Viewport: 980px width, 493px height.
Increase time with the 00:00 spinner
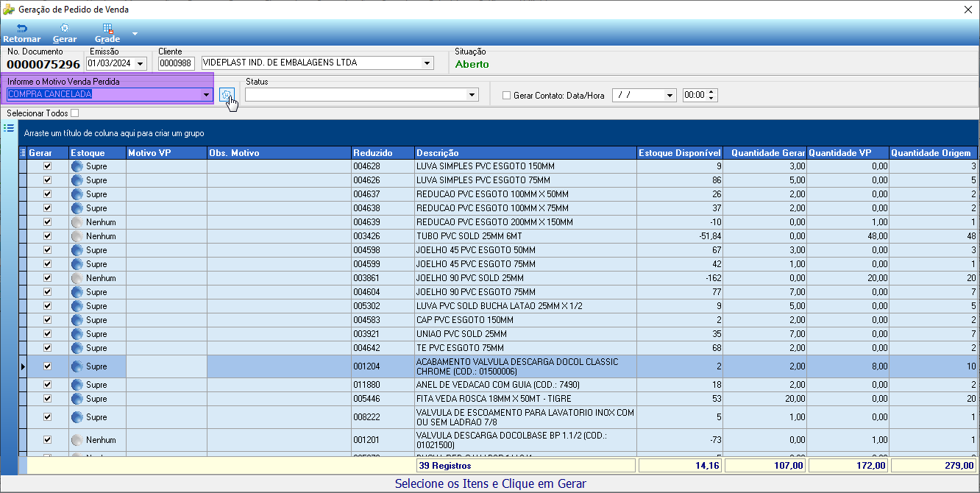tap(711, 92)
